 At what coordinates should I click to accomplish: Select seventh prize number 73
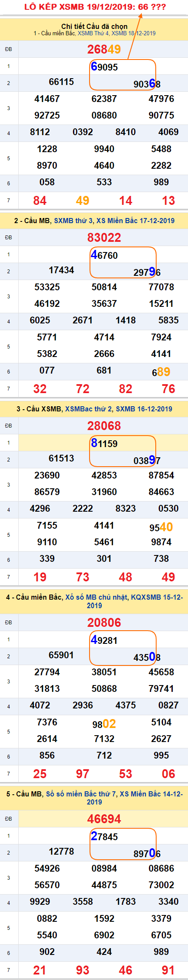[x=83, y=577]
